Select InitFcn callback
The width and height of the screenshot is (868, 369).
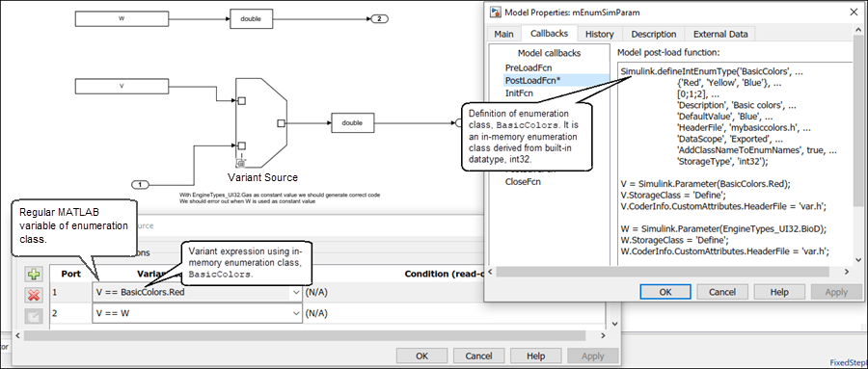519,92
